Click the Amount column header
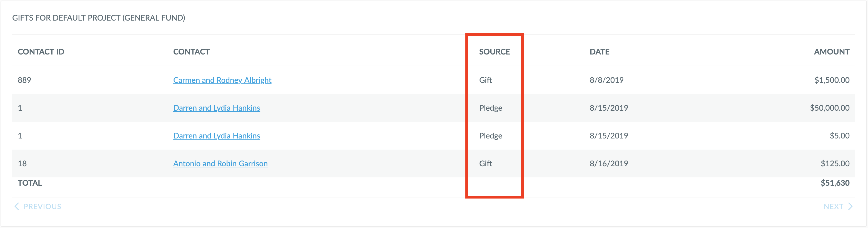 click(832, 52)
